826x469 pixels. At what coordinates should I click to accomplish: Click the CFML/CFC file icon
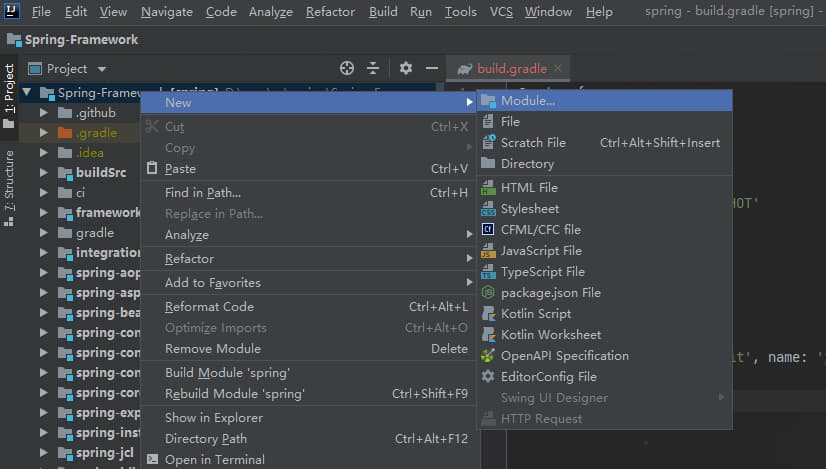point(488,230)
